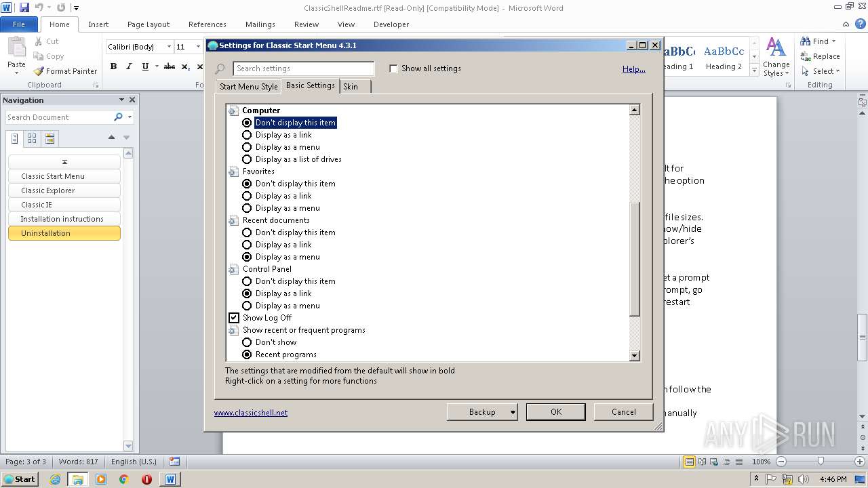868x488 pixels.
Task: Toggle Italic formatting in Word ribbon
Action: coord(129,66)
